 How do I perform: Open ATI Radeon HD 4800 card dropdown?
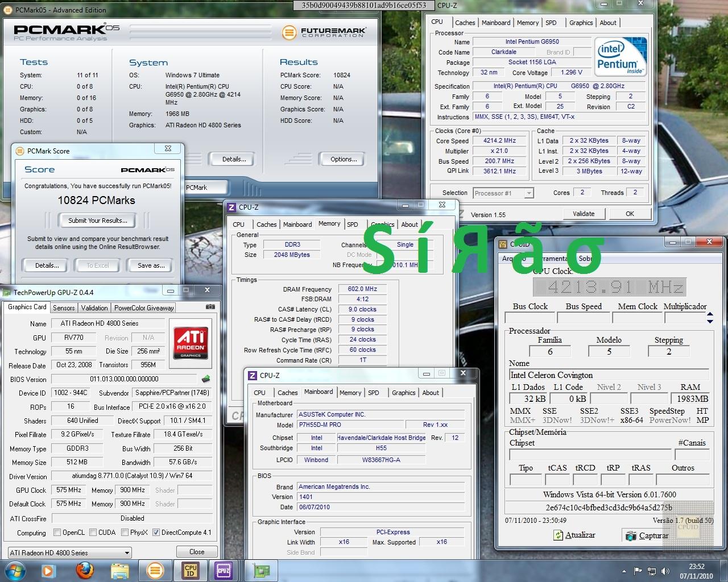point(69,552)
